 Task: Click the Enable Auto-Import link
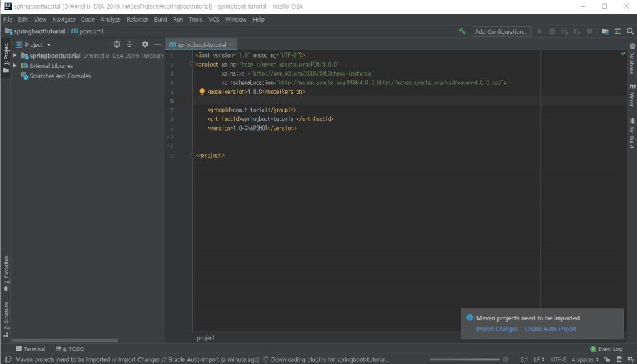551,329
